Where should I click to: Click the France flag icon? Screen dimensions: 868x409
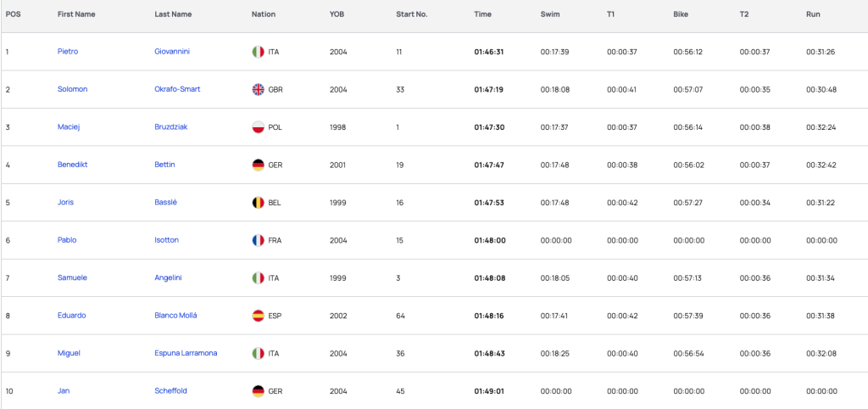pos(258,240)
